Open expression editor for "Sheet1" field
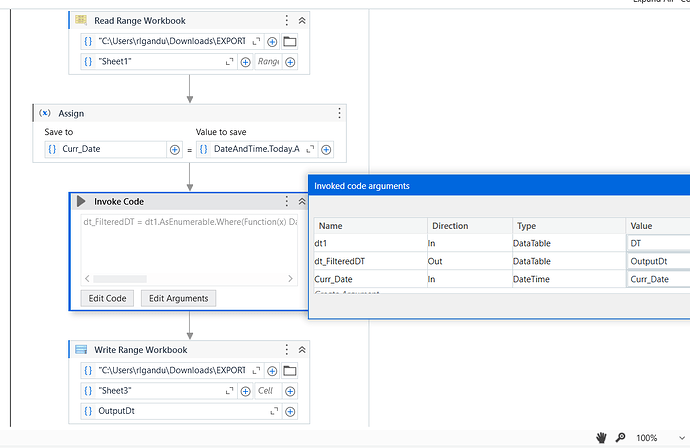The width and height of the screenshot is (690, 448). tap(231, 62)
